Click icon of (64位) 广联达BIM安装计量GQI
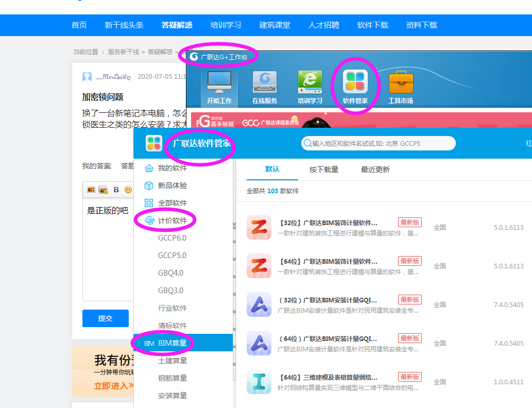532x408 pixels. [x=259, y=343]
